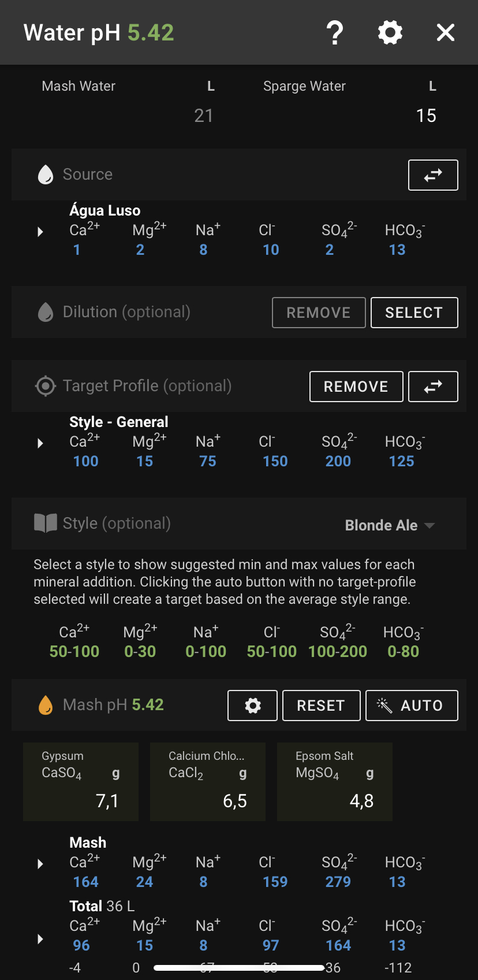Image resolution: width=478 pixels, height=980 pixels.
Task: Expand the Style - General target row
Action: click(x=40, y=443)
